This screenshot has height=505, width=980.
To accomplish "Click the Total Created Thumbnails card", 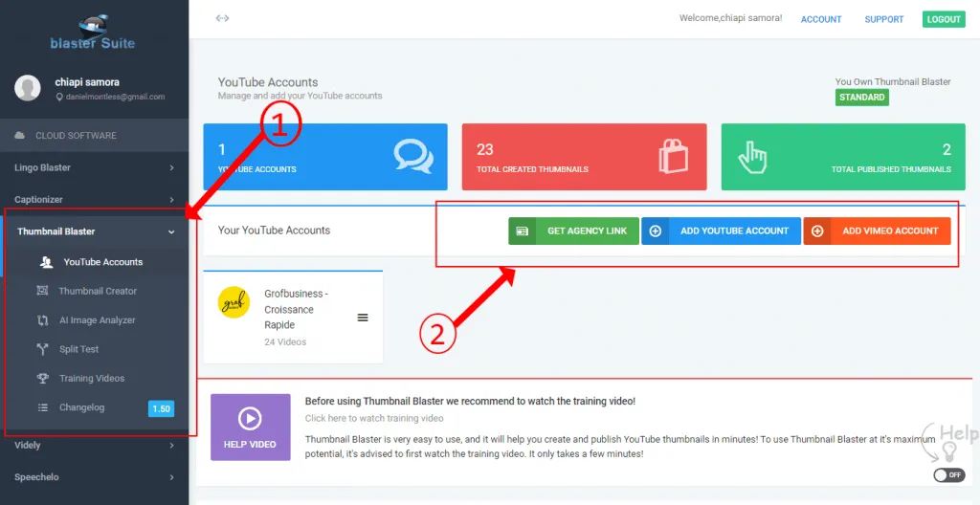I will 585,157.
